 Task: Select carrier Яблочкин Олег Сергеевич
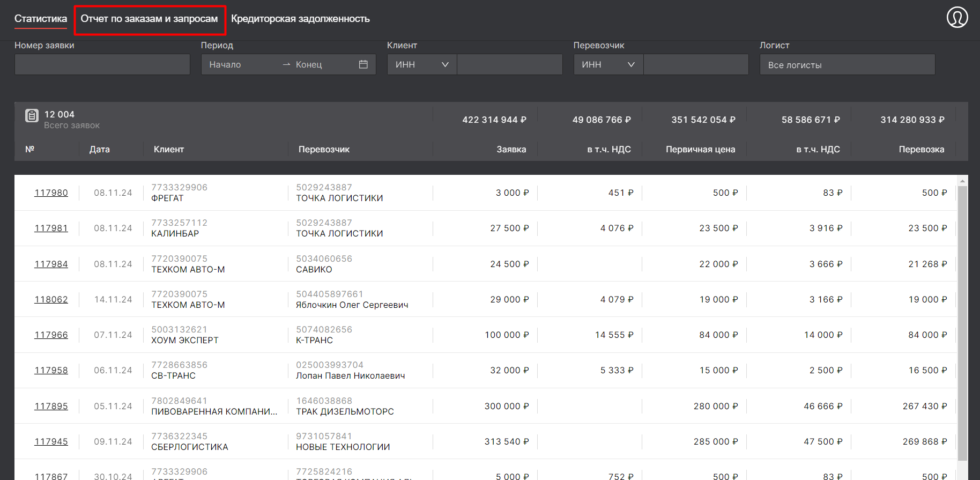352,305
